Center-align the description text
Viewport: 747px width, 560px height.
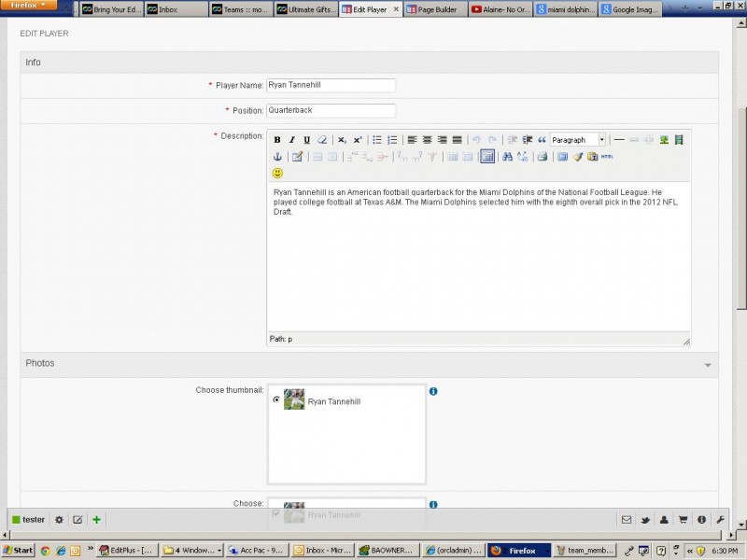tap(428, 140)
